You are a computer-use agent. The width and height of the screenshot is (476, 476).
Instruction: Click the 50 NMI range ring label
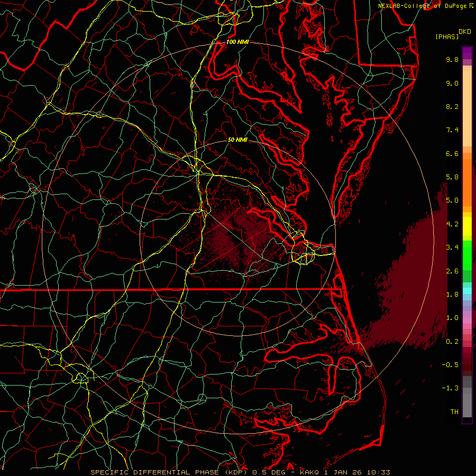pos(237,140)
